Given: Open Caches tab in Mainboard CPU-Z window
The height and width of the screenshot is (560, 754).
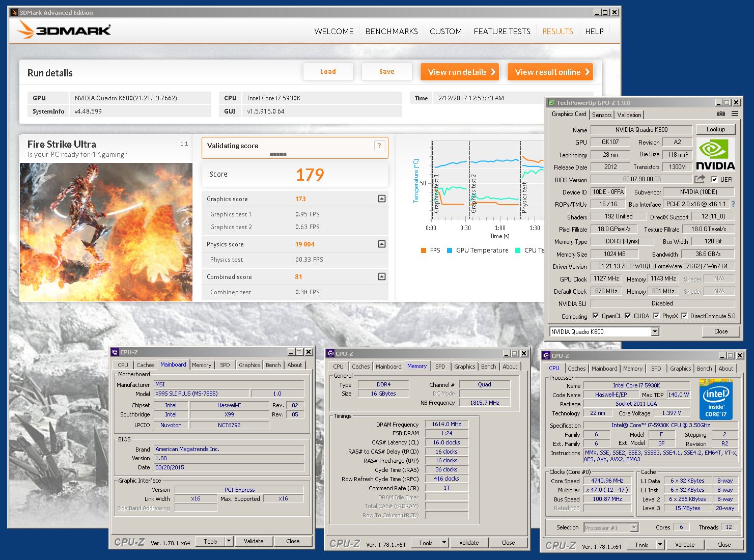Looking at the screenshot, I should (x=145, y=365).
